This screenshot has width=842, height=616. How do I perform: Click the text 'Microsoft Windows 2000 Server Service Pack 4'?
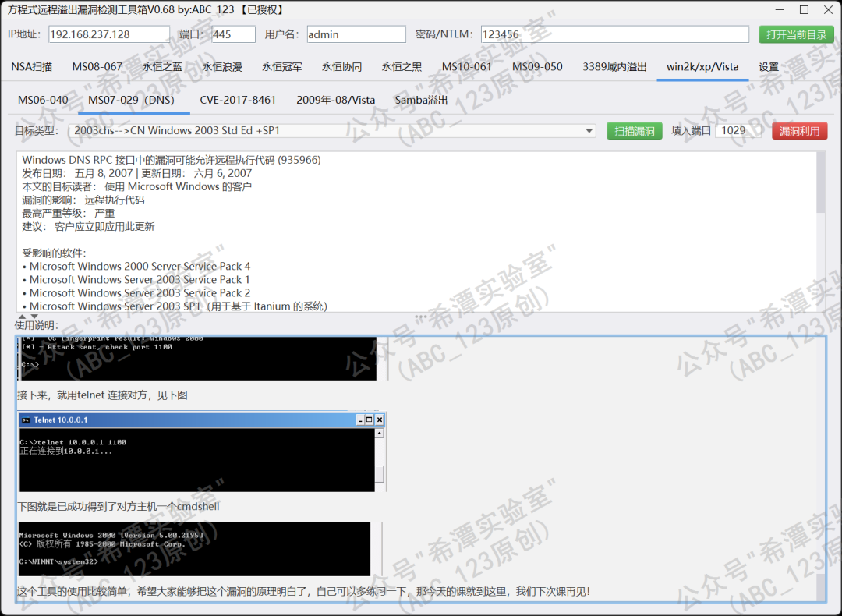pos(140,267)
